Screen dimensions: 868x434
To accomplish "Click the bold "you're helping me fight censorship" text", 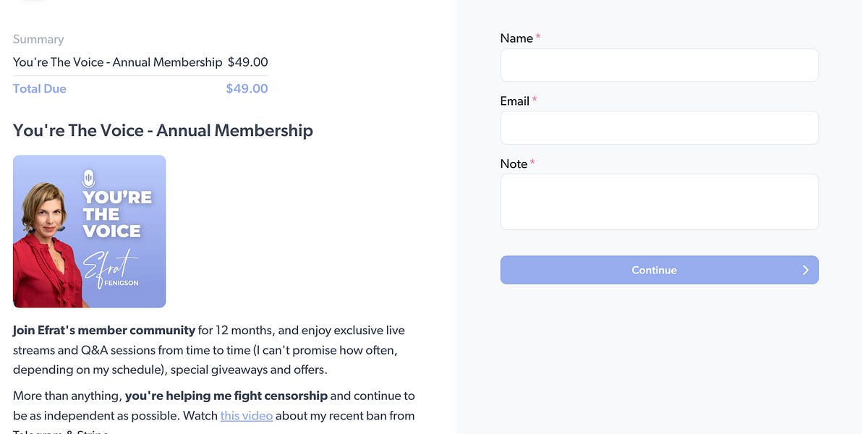I will coord(226,396).
